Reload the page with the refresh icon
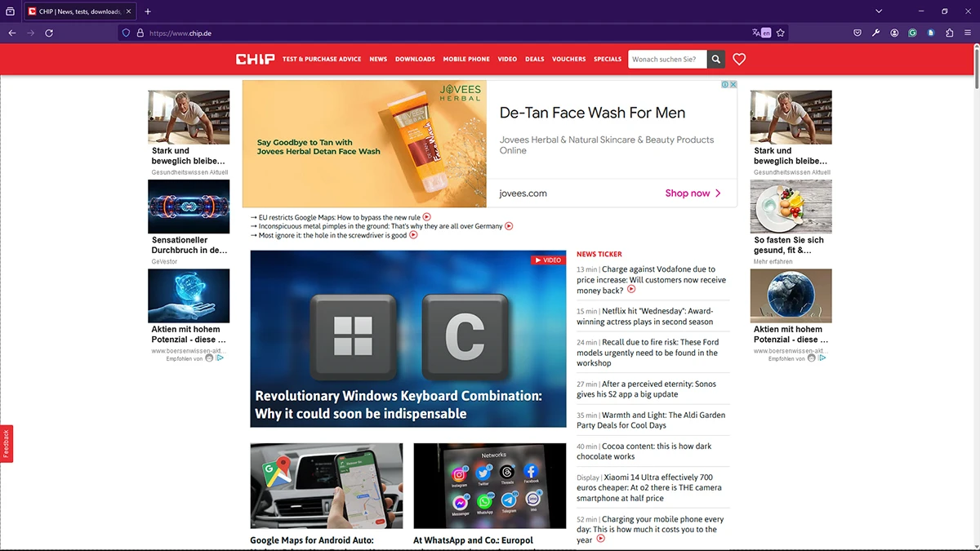Image resolution: width=980 pixels, height=551 pixels. 49,33
